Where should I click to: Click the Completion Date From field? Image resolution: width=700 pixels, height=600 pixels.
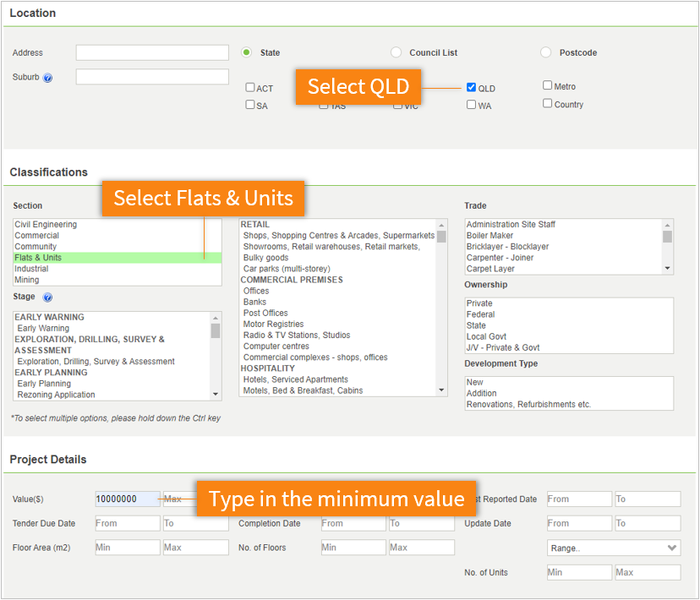click(353, 523)
